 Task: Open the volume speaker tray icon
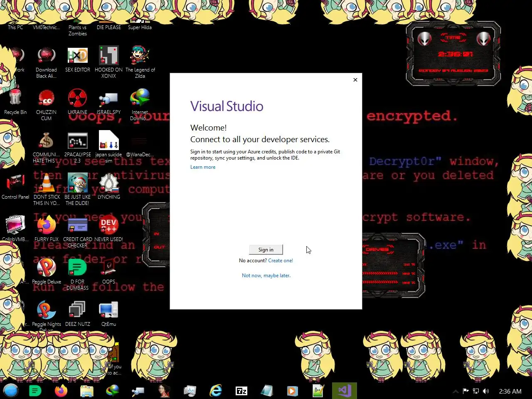point(486,391)
